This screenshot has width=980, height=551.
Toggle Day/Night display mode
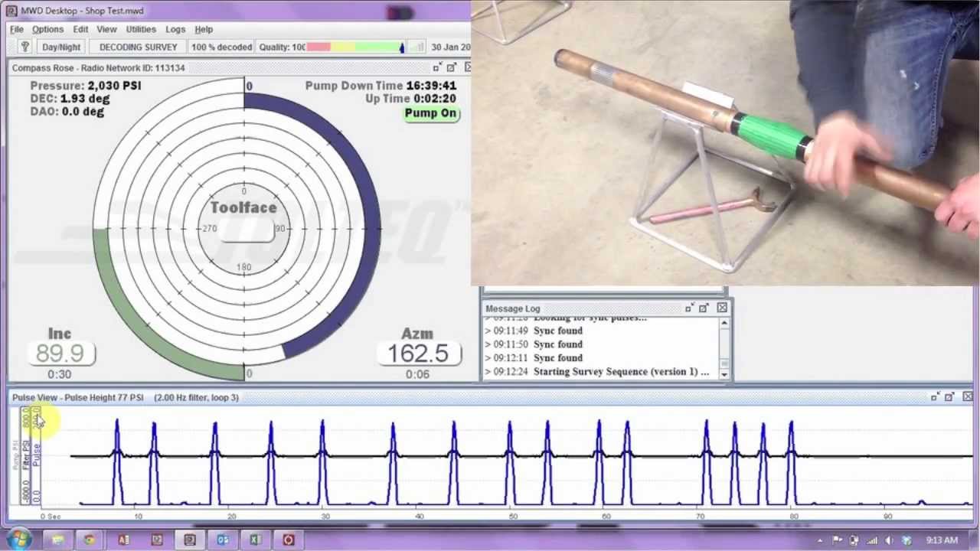61,47
